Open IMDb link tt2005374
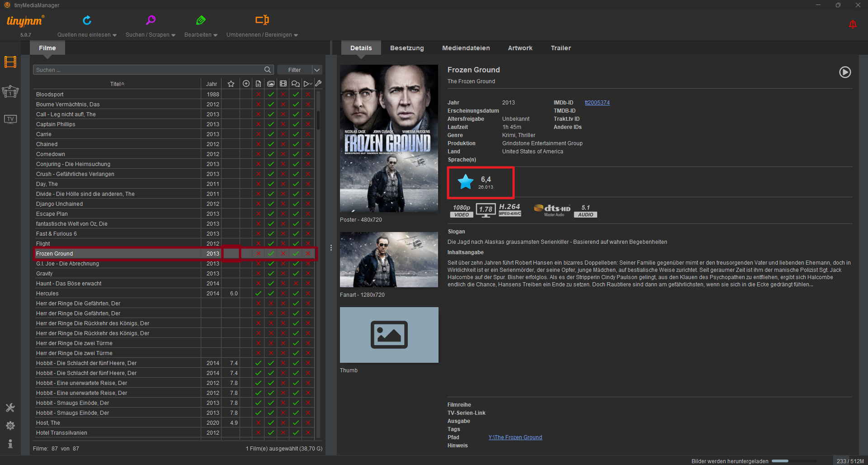The height and width of the screenshot is (465, 868). click(597, 103)
